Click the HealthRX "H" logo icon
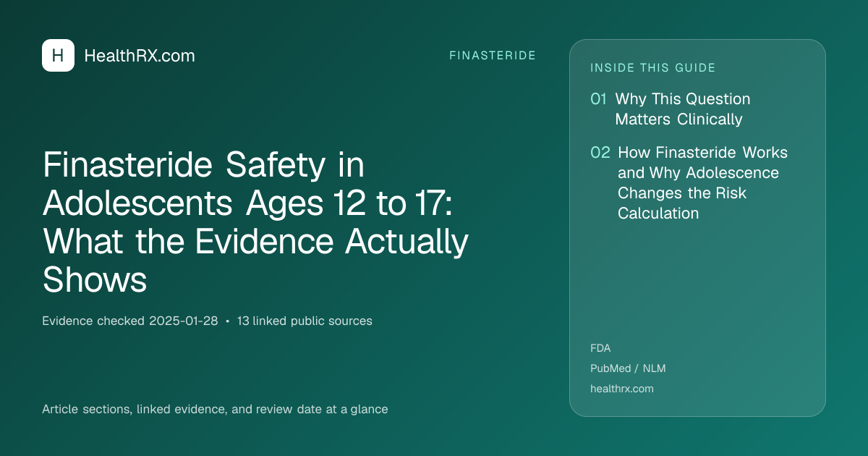868x456 pixels. tap(58, 56)
